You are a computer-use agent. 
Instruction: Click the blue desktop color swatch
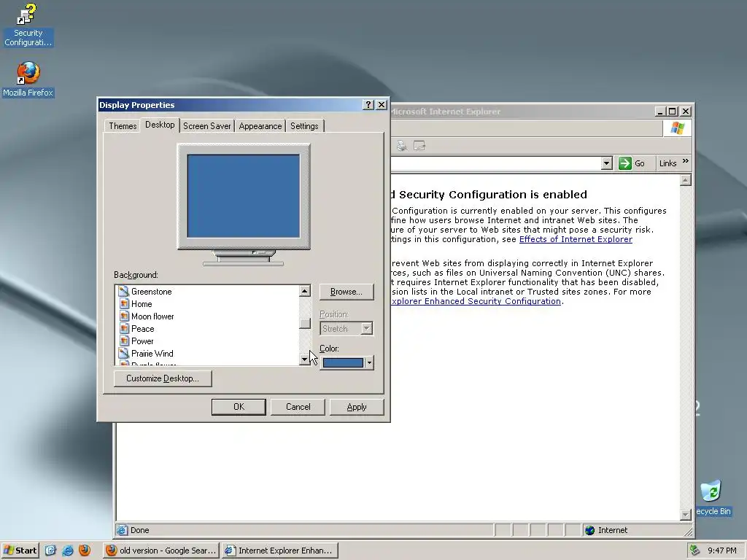[343, 362]
